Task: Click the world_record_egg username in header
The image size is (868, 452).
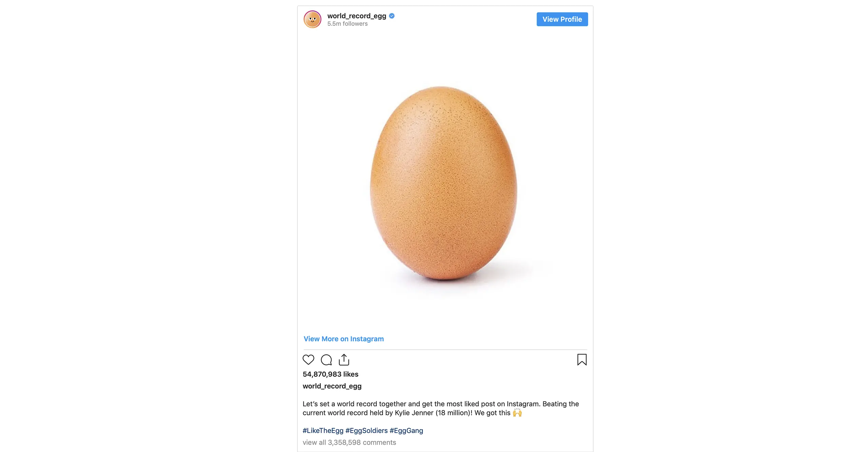Action: pyautogui.click(x=356, y=16)
